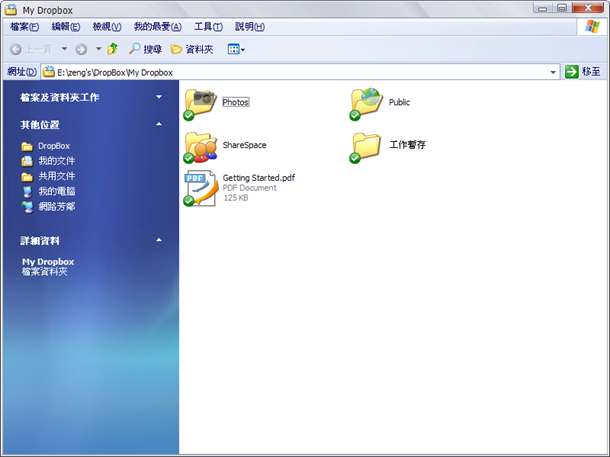
Task: Open the 編輯(E) menu
Action: pyautogui.click(x=66, y=27)
